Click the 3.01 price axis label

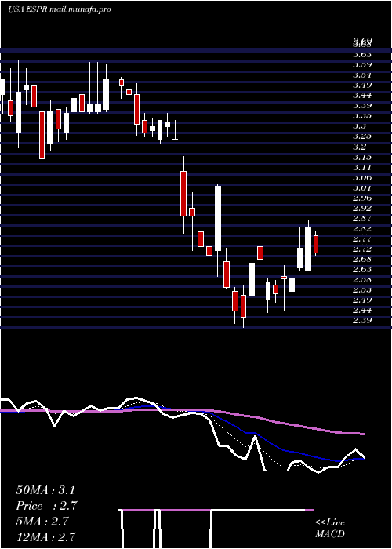click(362, 187)
